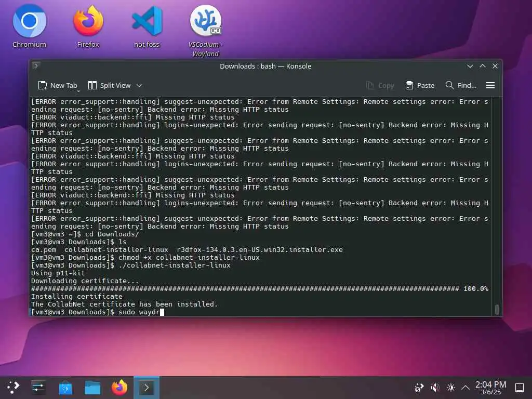Click 'collabnet-installer-linux' in the ls output

point(116,250)
